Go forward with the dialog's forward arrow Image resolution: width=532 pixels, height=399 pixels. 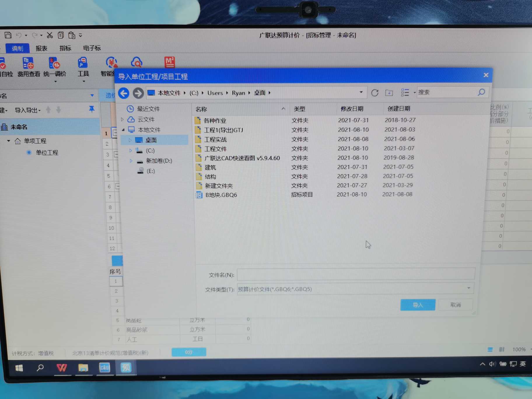(138, 93)
